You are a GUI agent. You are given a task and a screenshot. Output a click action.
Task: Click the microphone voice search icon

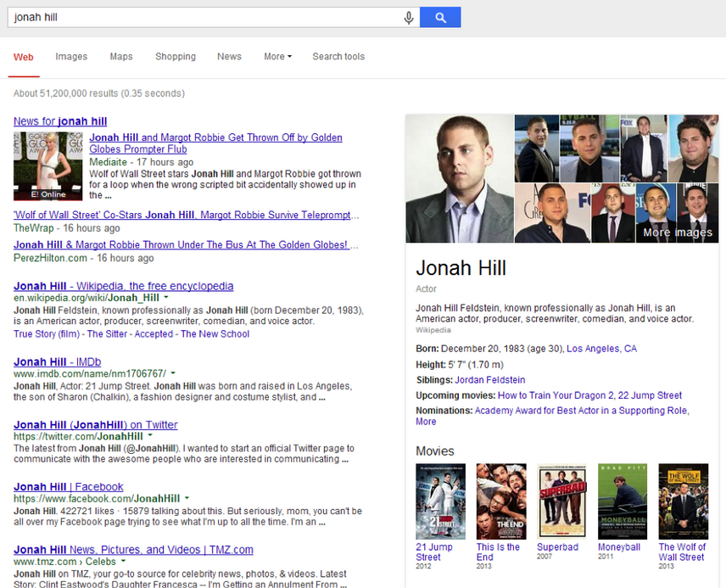click(409, 18)
